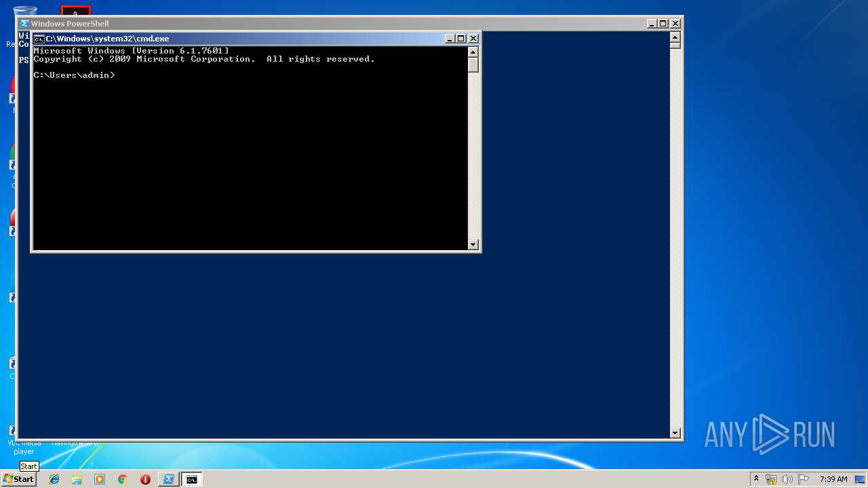Close the cmd.exe window
The height and width of the screenshot is (488, 868).
pos(473,39)
